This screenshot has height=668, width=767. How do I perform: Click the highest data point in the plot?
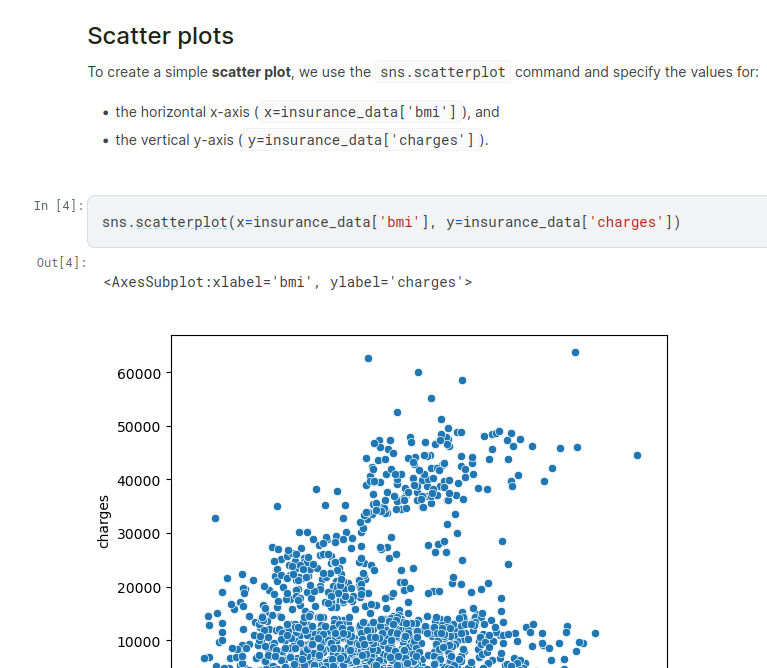pos(575,352)
